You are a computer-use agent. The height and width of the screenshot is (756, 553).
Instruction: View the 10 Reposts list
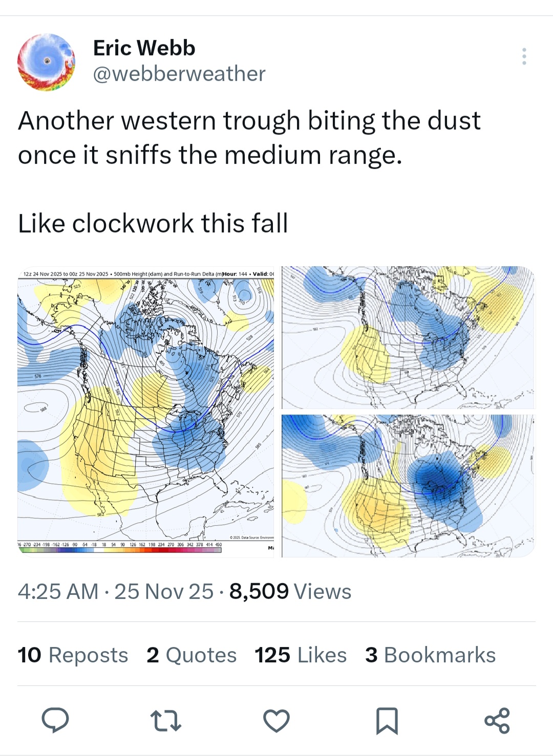pyautogui.click(x=73, y=655)
